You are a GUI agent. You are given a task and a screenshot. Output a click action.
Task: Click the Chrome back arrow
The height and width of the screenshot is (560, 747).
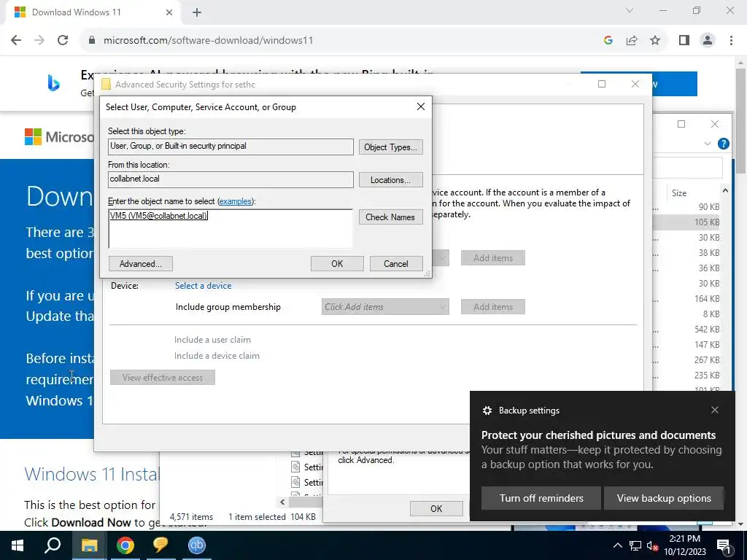click(x=16, y=40)
